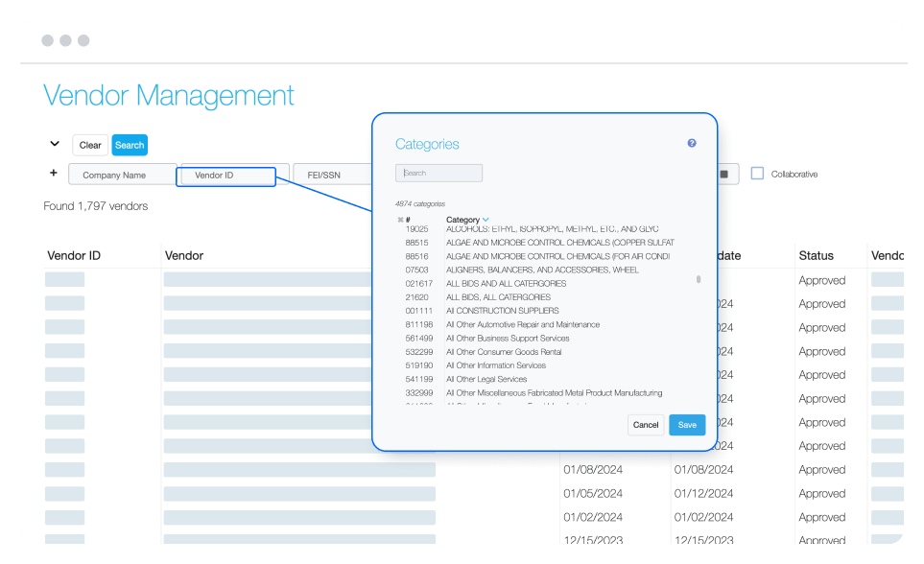The width and height of the screenshot is (924, 564).
Task: Click the Vendor column header
Action: coord(183,255)
